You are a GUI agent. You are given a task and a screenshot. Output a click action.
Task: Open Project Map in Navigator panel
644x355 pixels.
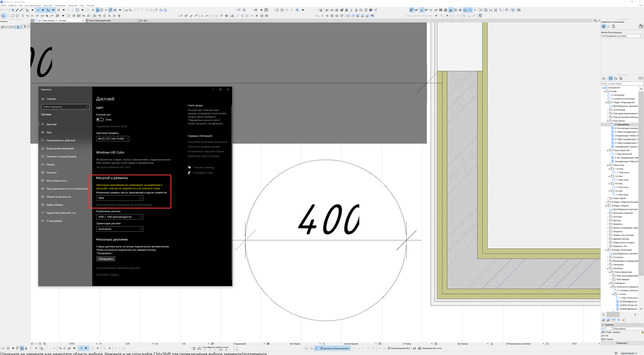tap(604, 78)
